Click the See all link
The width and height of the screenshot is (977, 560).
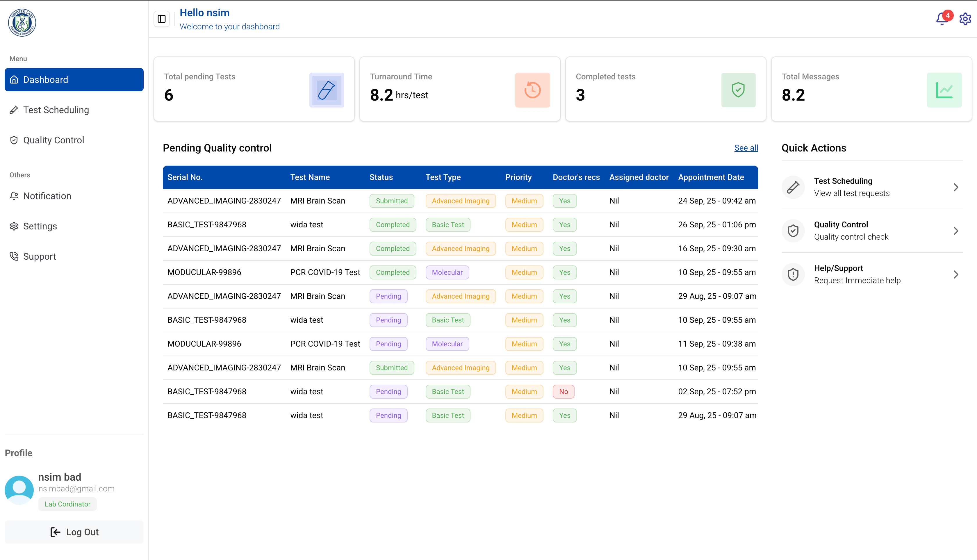(746, 148)
